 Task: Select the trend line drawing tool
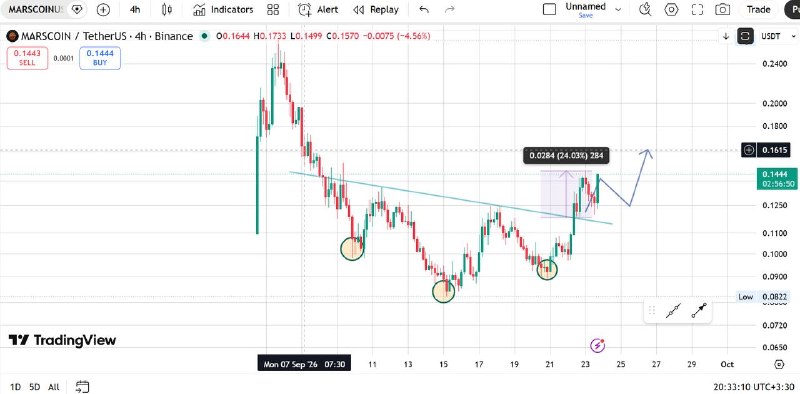pyautogui.click(x=673, y=311)
